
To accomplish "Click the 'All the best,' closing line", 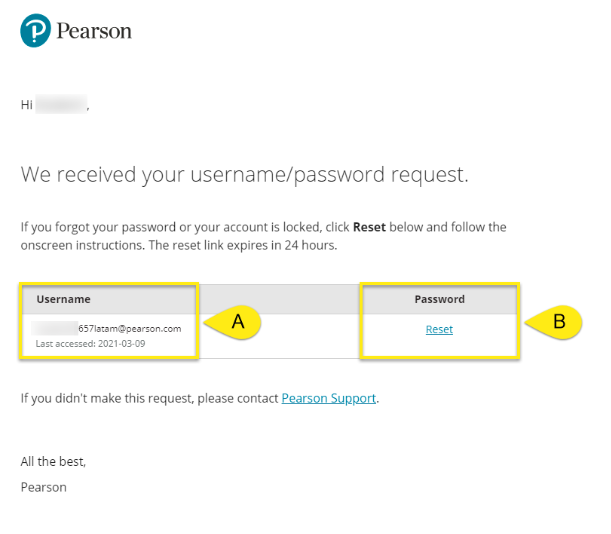I will (53, 462).
